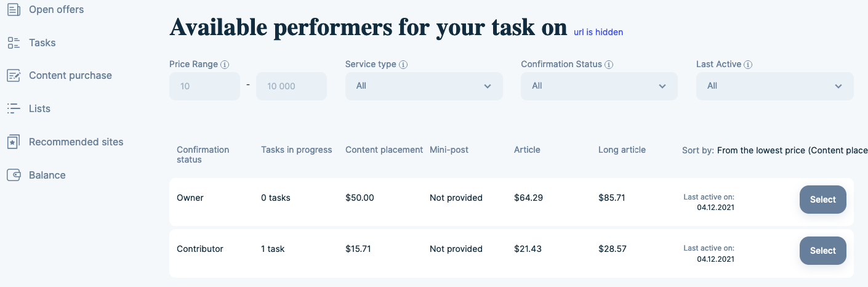Click the Tasks checklist icon
868x287 pixels.
(x=14, y=43)
